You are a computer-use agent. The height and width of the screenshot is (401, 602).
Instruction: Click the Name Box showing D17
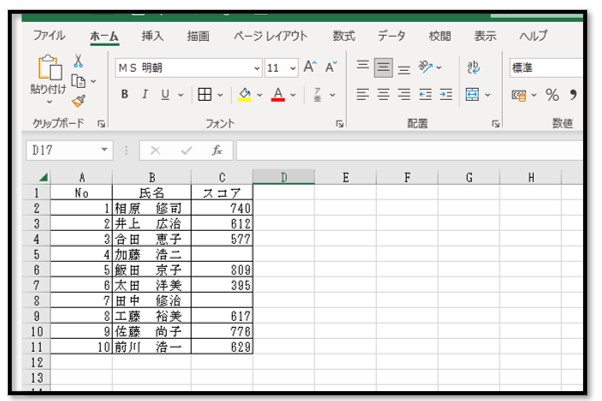(69, 150)
